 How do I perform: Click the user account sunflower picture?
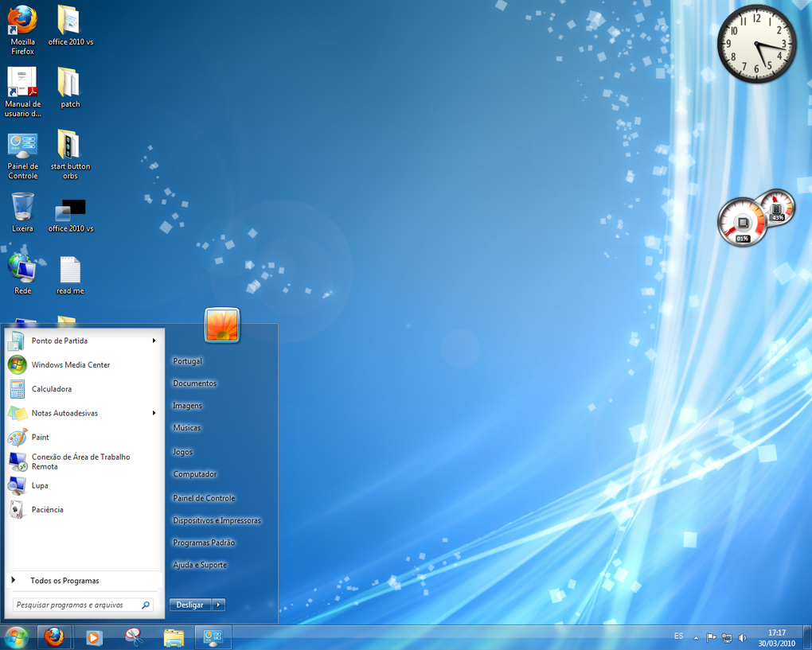click(222, 325)
